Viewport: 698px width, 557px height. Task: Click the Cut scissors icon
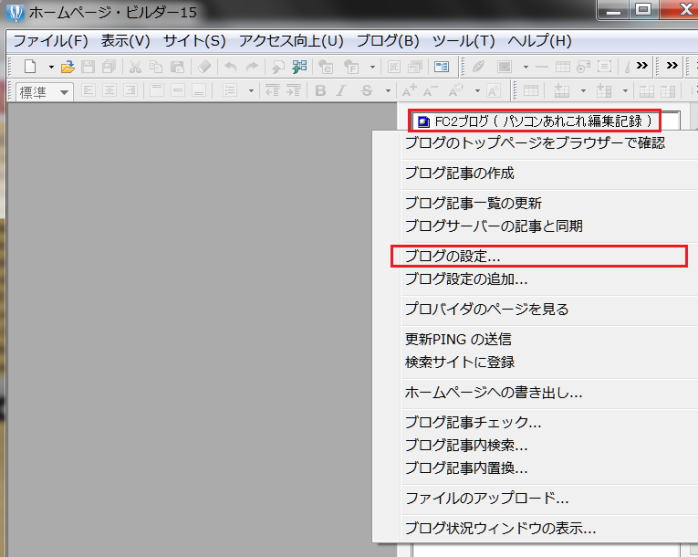135,67
